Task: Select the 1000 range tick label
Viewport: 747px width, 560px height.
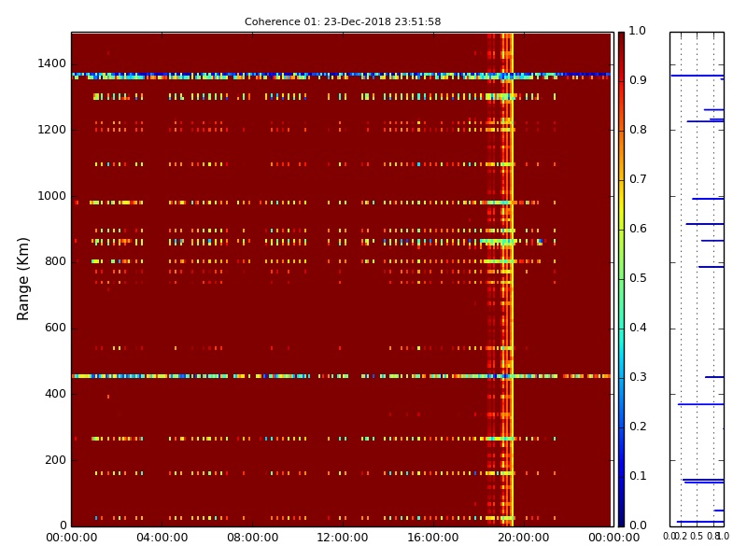Action: (51, 196)
